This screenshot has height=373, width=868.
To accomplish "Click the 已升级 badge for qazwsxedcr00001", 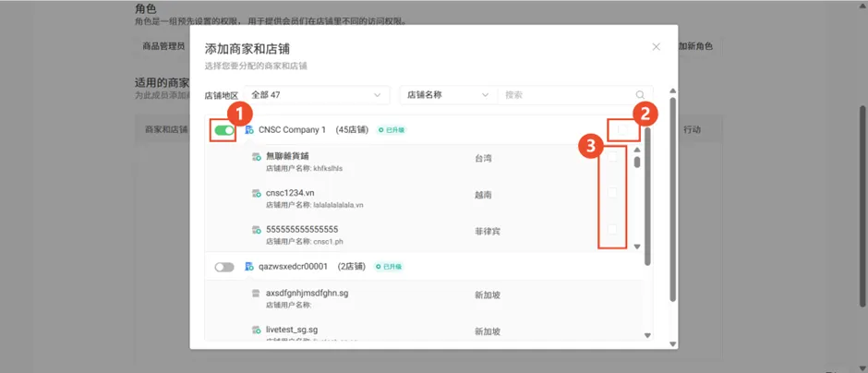I will tap(388, 267).
